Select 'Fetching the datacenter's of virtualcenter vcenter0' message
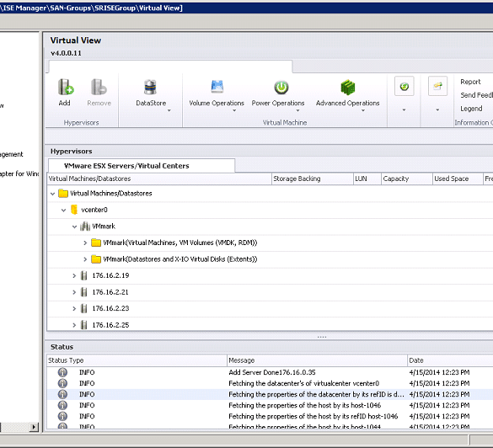The image size is (493, 448). point(303,383)
